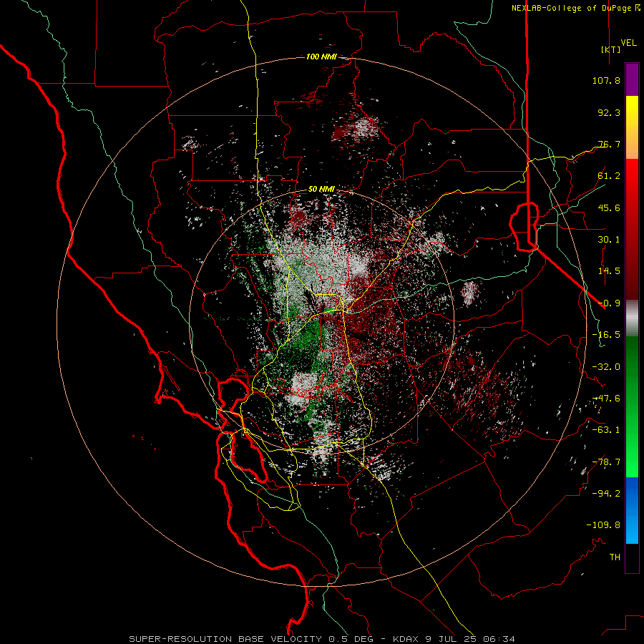Click the 92.3 legend value
This screenshot has width=644, height=644.
point(609,112)
